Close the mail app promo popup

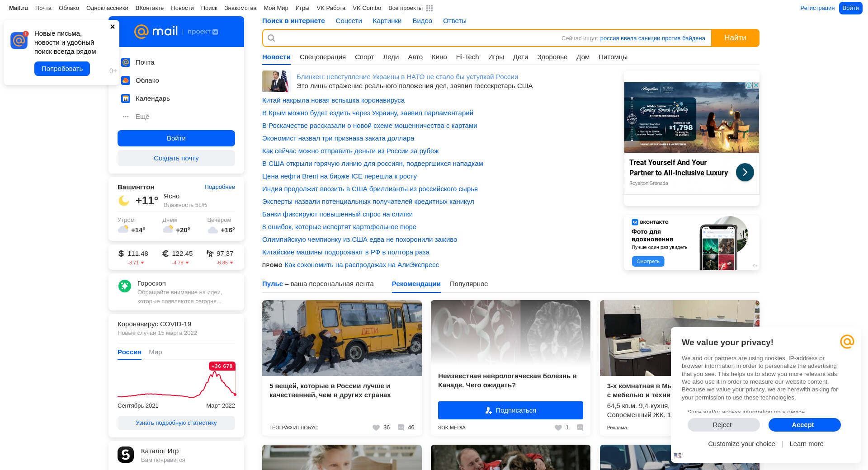point(113,27)
